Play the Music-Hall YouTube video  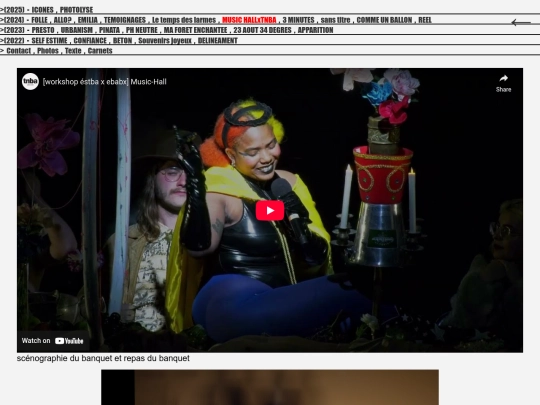pos(270,210)
